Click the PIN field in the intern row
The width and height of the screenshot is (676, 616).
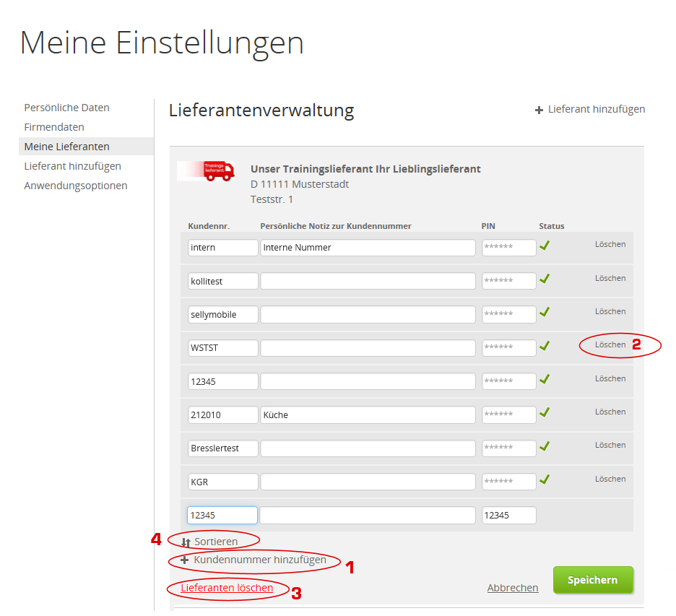[x=508, y=248]
